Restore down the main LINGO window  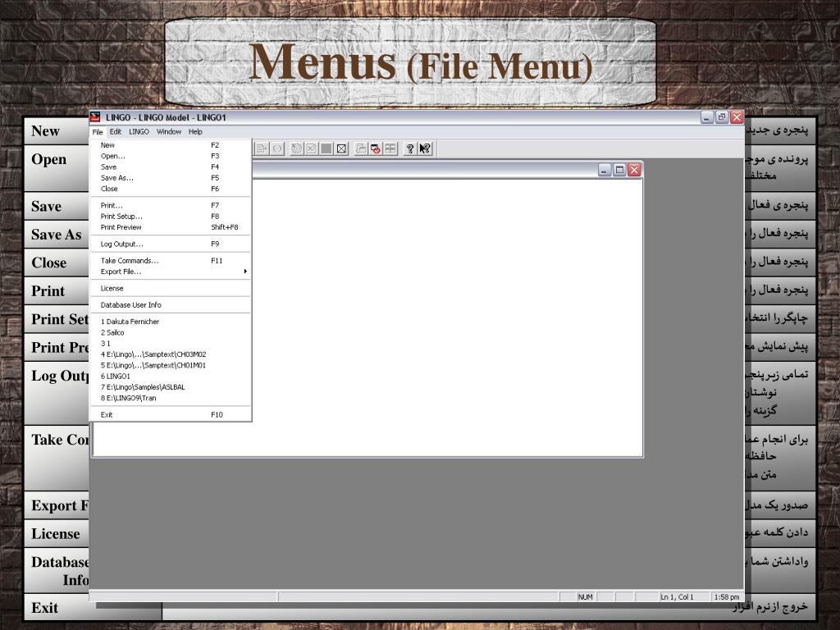722,116
